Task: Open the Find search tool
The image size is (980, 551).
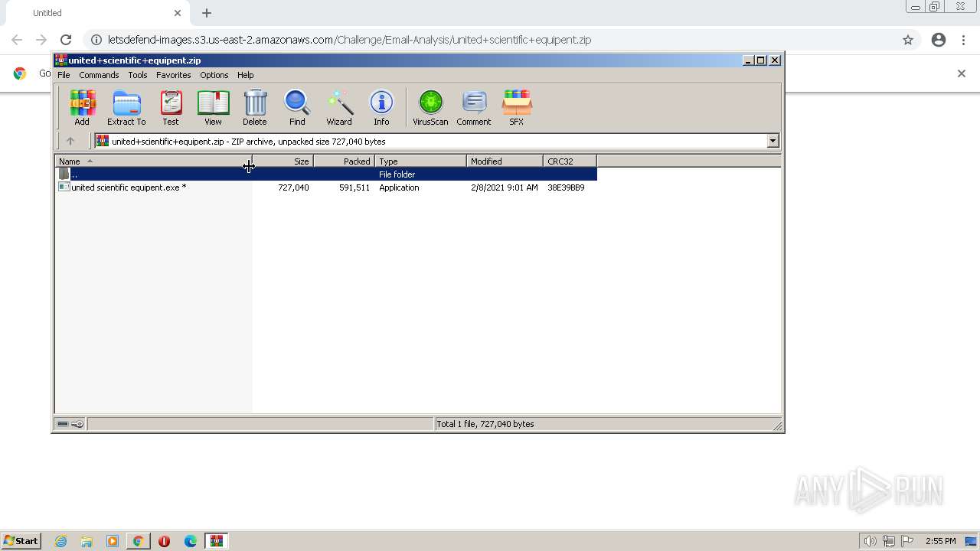Action: 297,107
